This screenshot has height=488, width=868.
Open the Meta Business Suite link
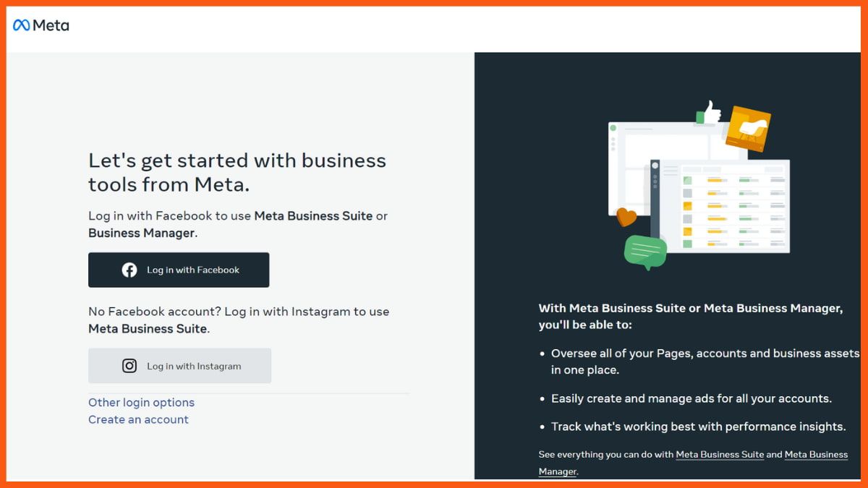720,454
